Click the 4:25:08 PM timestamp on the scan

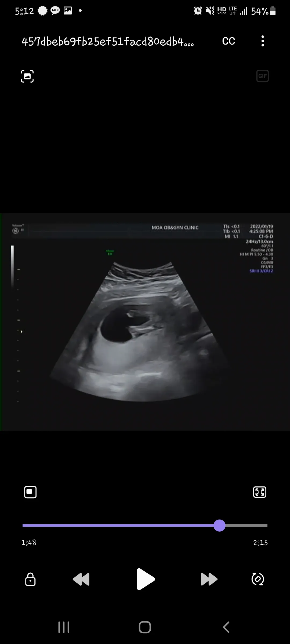[261, 231]
